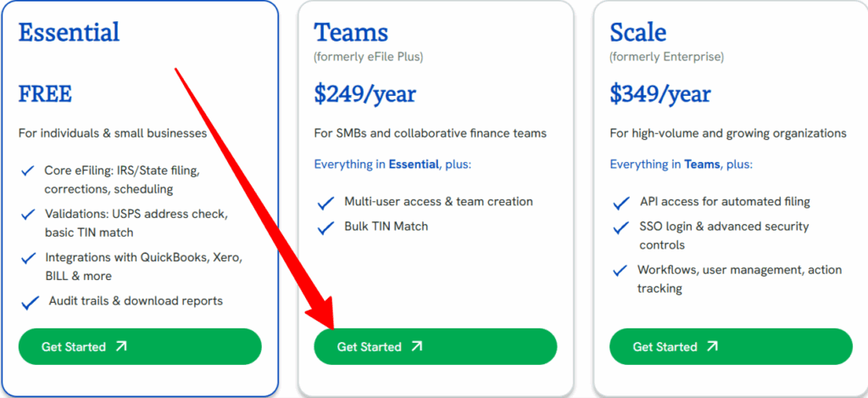
Task: Click the checkmark beside Integrations with QuickBooks, Xero
Action: [x=28, y=258]
